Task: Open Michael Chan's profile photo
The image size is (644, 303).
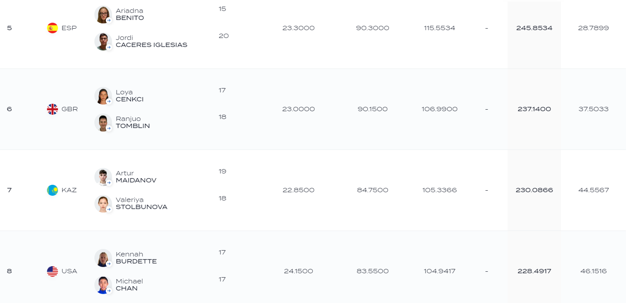Action: tap(103, 285)
